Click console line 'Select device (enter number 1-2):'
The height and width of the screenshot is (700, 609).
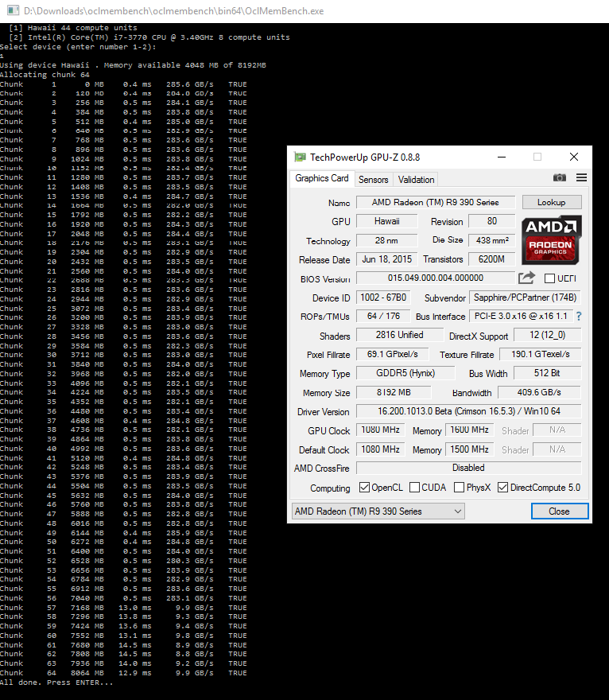click(78, 46)
